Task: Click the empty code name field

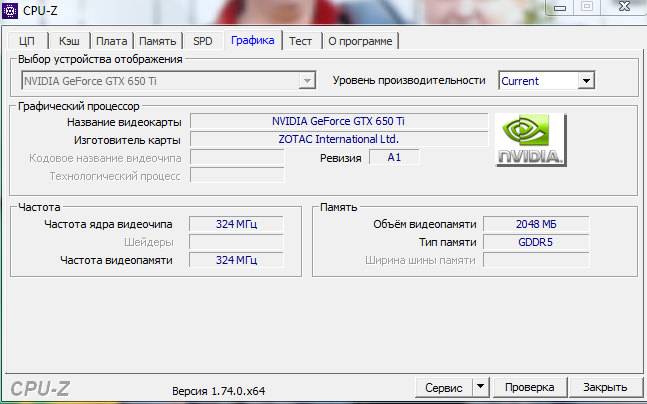Action: pos(237,158)
